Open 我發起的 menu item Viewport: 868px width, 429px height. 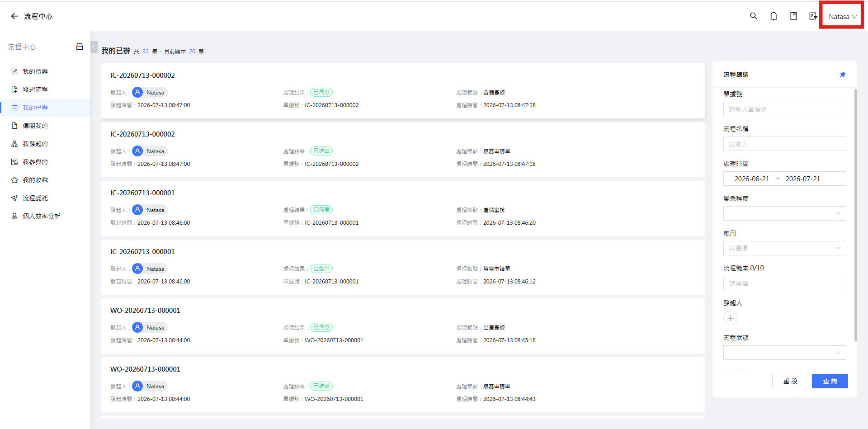coord(45,144)
